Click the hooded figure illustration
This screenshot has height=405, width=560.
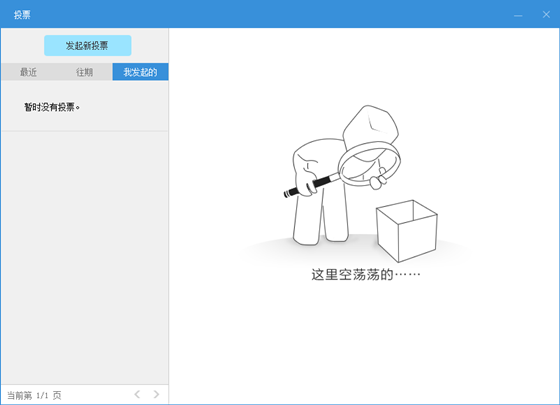342,175
